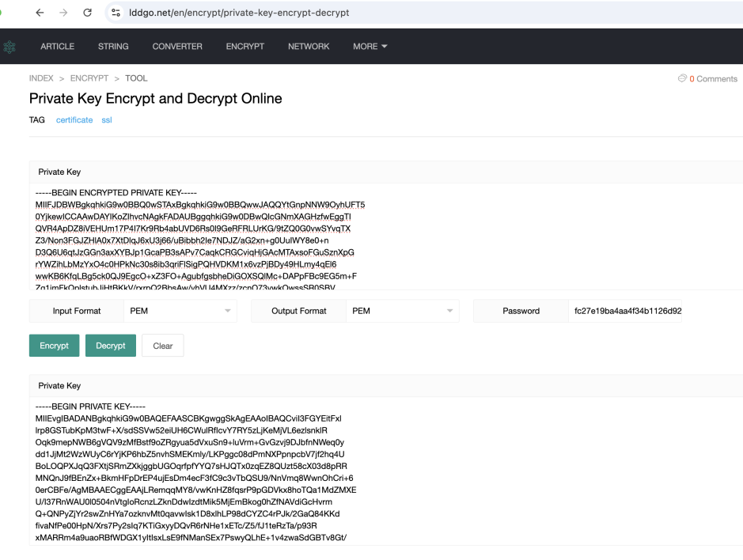This screenshot has width=743, height=560.
Task: Click the comments bubble icon
Action: [x=682, y=78]
